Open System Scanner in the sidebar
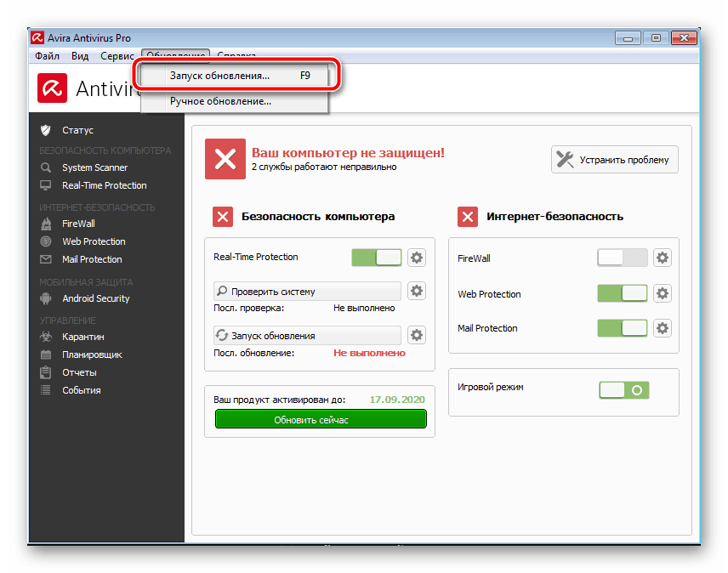728x573 pixels. click(x=94, y=167)
